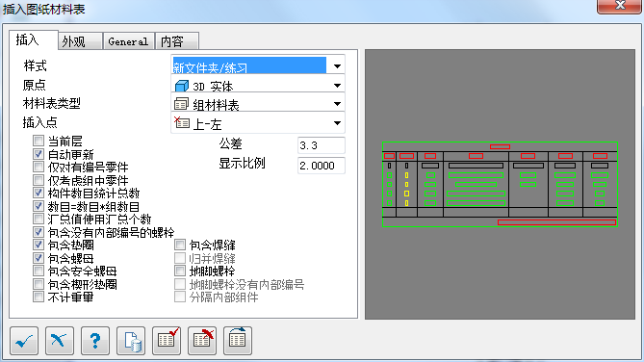Click the document database icon button
This screenshot has width=644, height=362.
point(131,341)
